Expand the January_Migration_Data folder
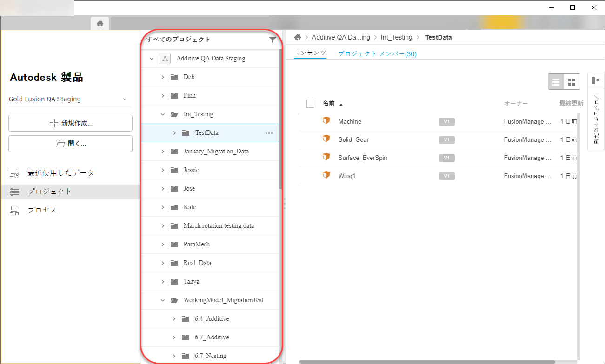 (x=163, y=152)
